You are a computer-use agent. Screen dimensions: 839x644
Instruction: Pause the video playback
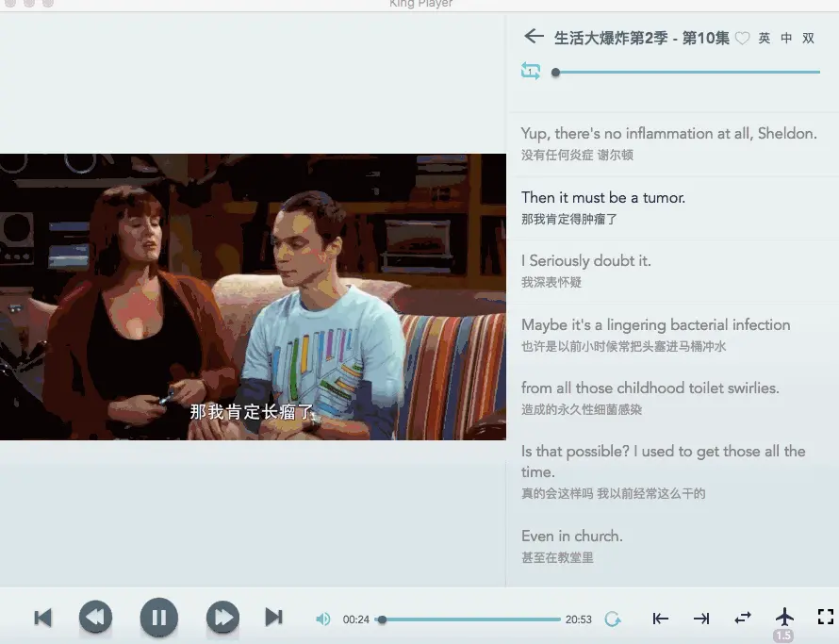coord(159,618)
